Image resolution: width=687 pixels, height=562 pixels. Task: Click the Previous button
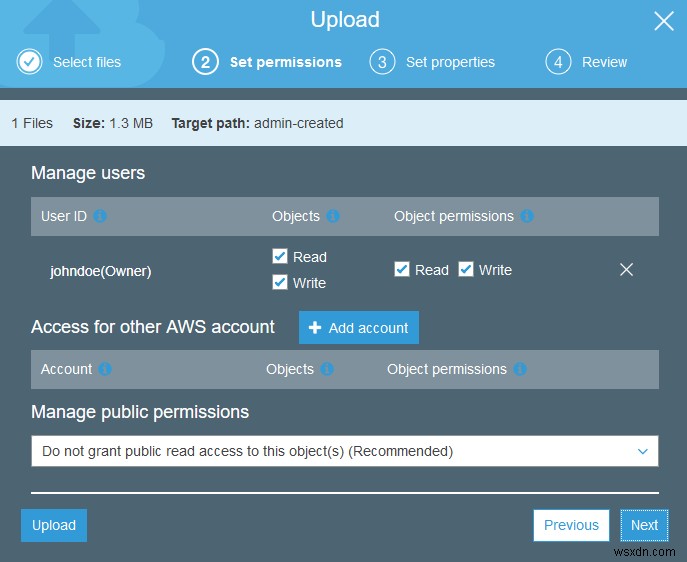(571, 525)
